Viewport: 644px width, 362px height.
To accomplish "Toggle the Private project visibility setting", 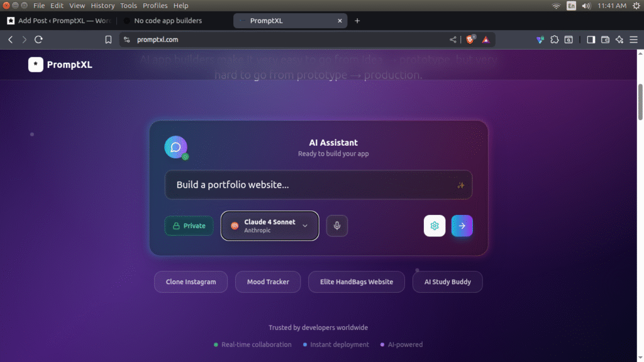I will (189, 226).
